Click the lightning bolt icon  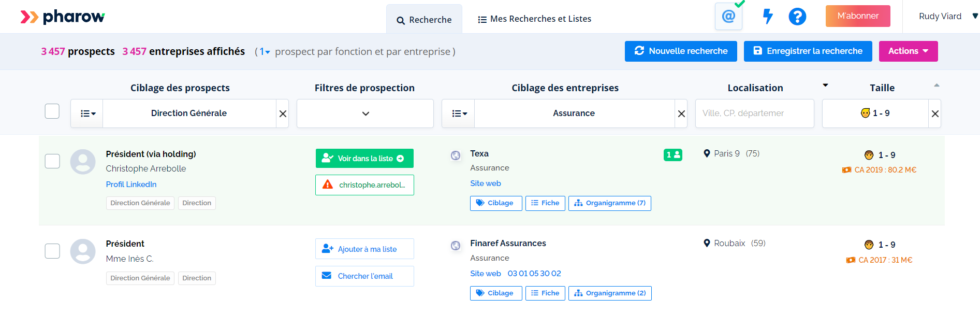click(768, 17)
